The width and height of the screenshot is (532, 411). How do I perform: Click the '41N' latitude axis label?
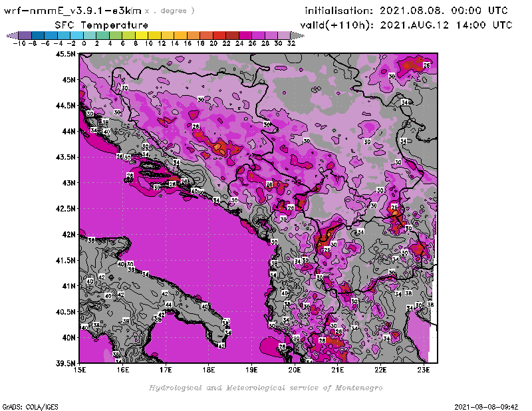tap(68, 286)
